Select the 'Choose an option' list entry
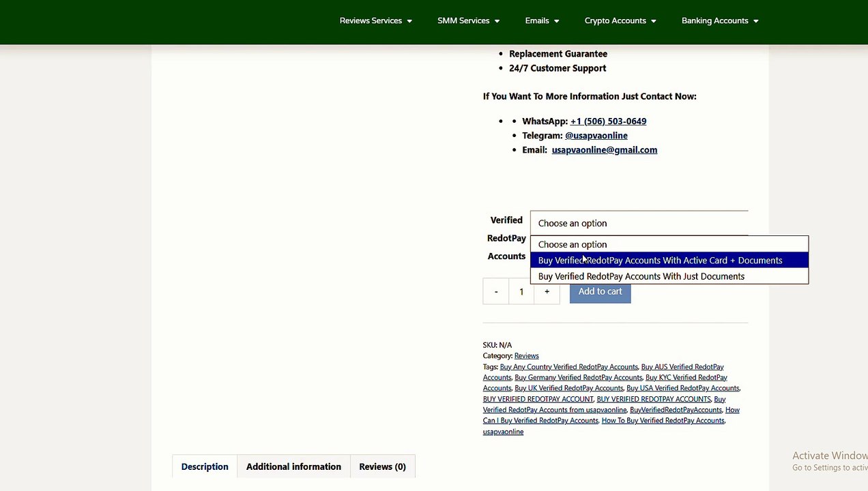The height and width of the screenshot is (491, 868). point(669,244)
